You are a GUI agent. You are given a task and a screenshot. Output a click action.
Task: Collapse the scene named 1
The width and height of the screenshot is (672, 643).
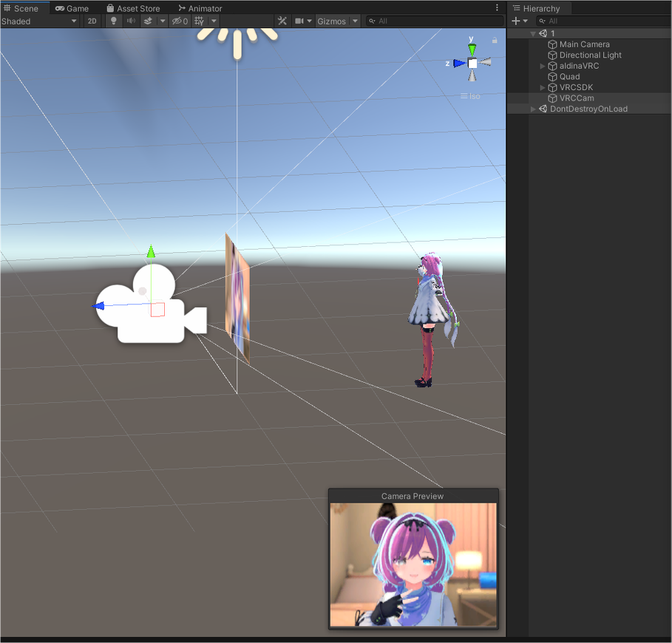pos(533,33)
